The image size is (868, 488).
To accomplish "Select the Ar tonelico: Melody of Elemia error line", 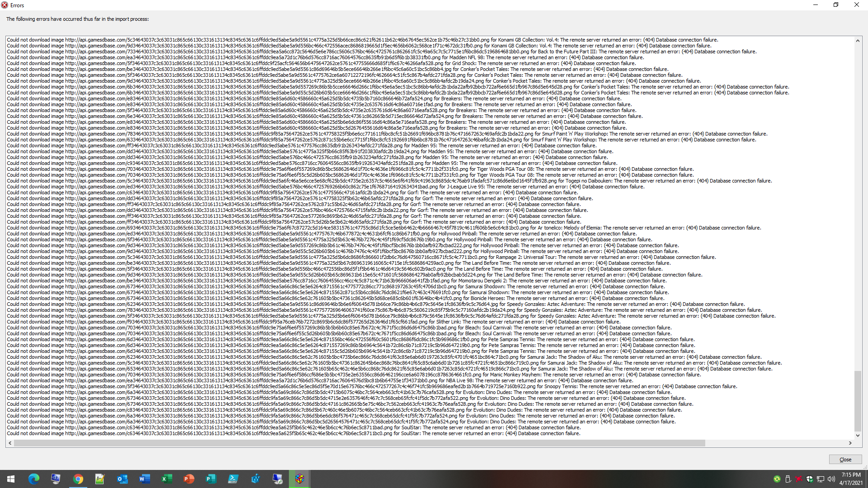I will click(x=384, y=228).
